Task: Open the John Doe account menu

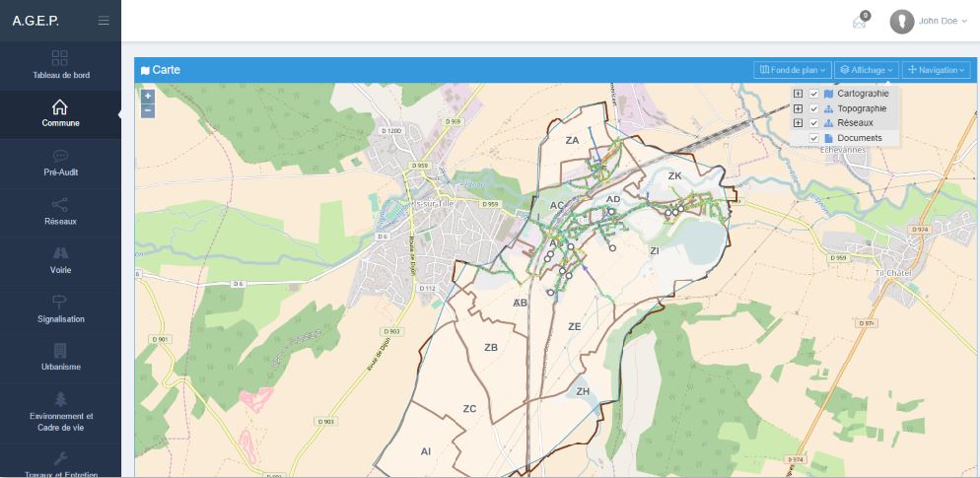Action: [943, 22]
